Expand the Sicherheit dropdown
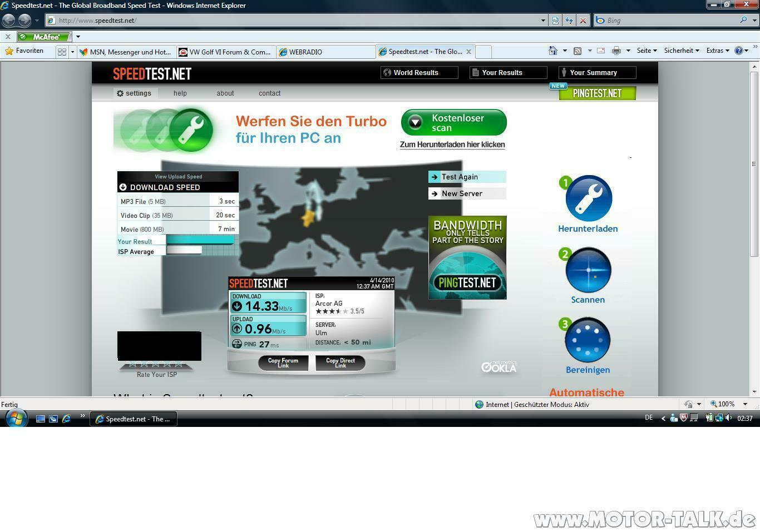The height and width of the screenshot is (532, 760). point(679,50)
